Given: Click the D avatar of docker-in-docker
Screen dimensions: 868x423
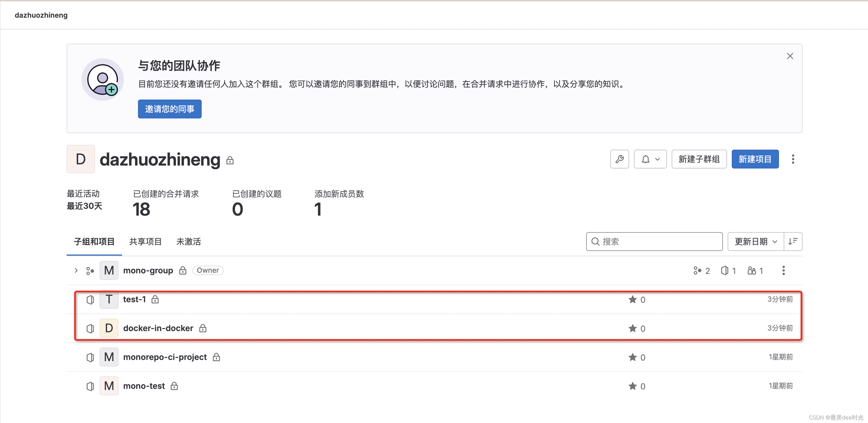Looking at the screenshot, I should tap(109, 328).
